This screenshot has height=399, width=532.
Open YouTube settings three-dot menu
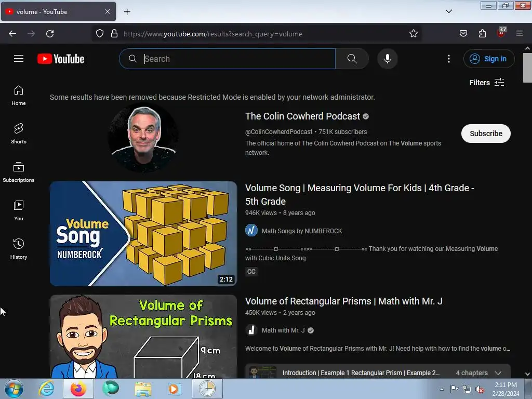448,59
